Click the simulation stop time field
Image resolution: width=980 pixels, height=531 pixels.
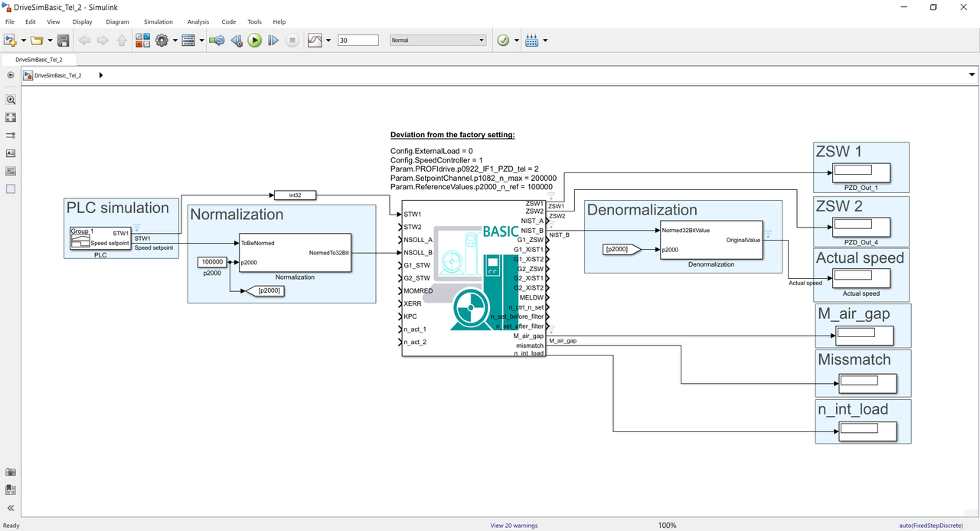click(358, 41)
